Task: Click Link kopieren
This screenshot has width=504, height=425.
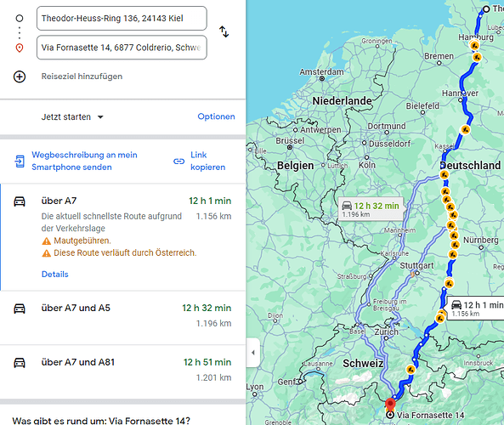Action: 207,161
